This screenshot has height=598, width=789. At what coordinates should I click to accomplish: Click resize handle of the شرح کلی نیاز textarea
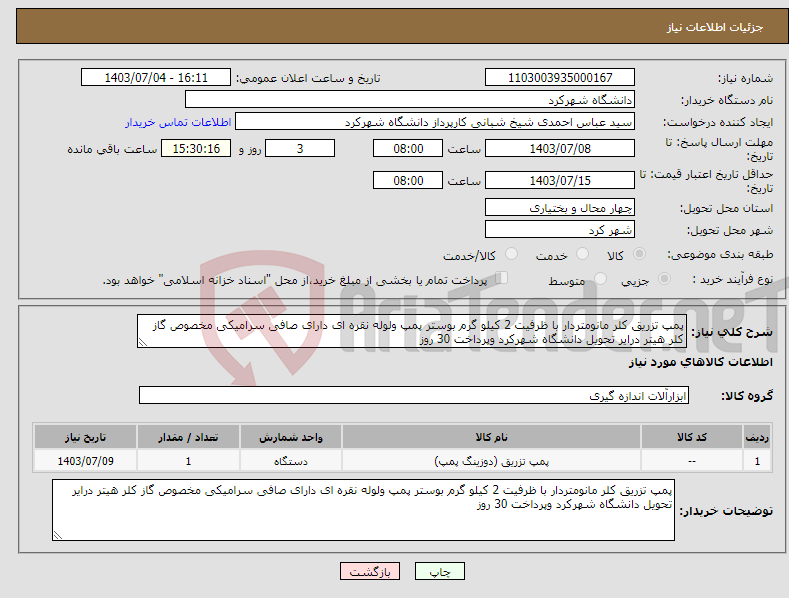coord(143,342)
